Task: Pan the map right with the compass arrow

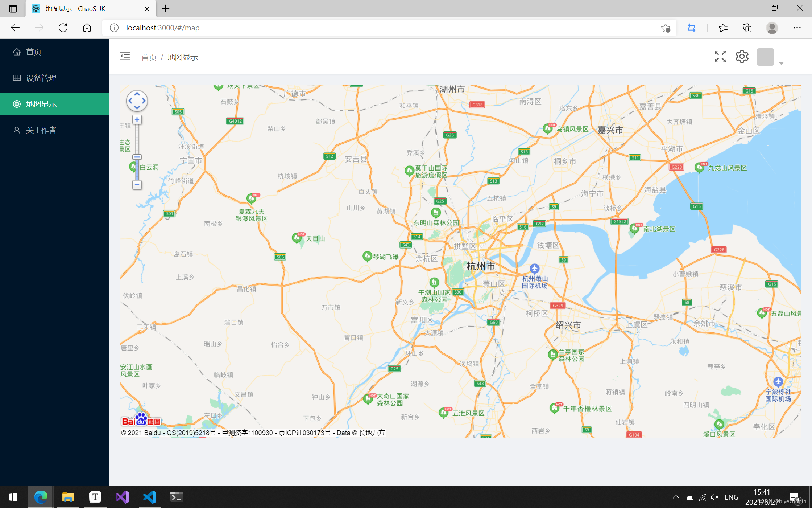Action: pos(144,101)
